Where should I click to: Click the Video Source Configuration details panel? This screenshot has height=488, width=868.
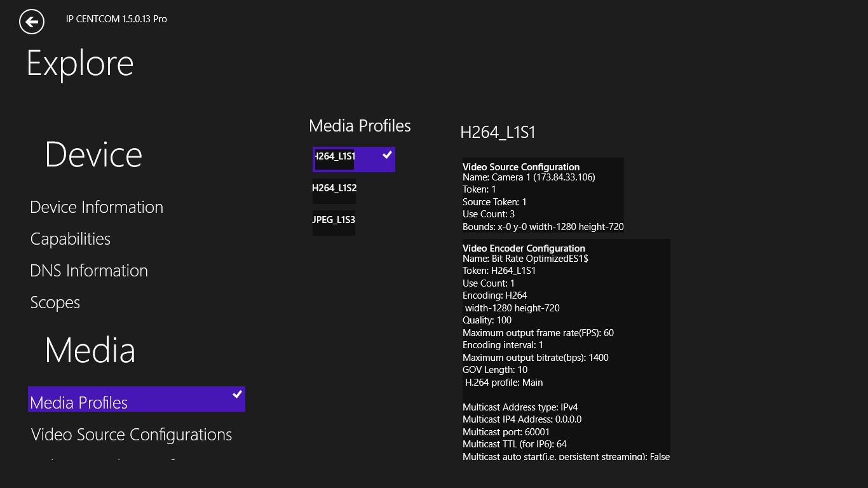[543, 196]
